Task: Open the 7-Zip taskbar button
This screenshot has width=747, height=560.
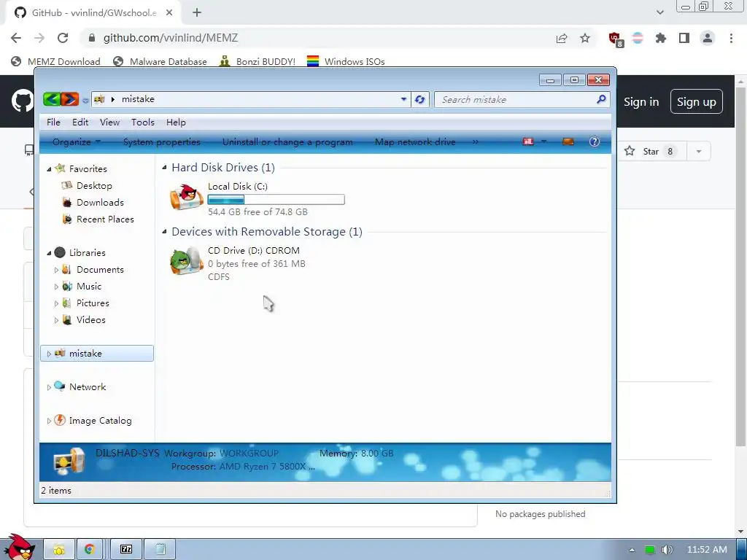Action: click(x=126, y=549)
